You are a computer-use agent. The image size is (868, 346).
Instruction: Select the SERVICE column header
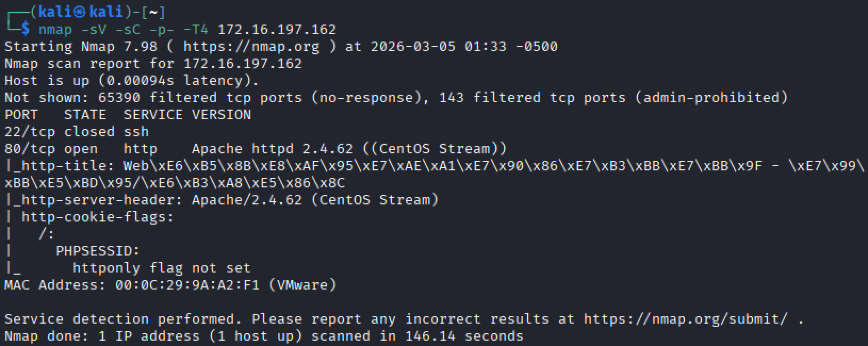153,114
